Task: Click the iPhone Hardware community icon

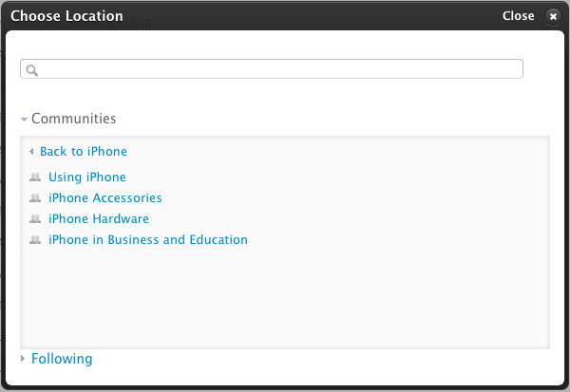Action: click(35, 219)
